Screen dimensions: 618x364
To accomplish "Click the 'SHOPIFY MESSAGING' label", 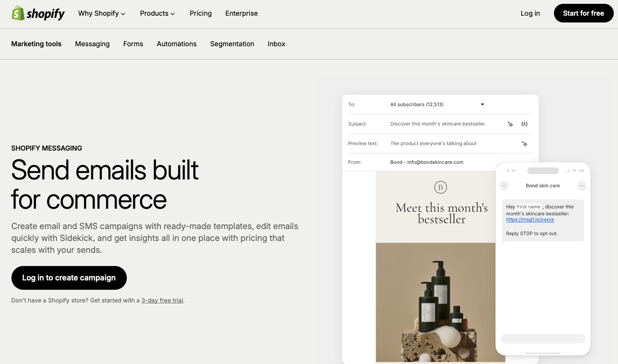I will pos(47,148).
